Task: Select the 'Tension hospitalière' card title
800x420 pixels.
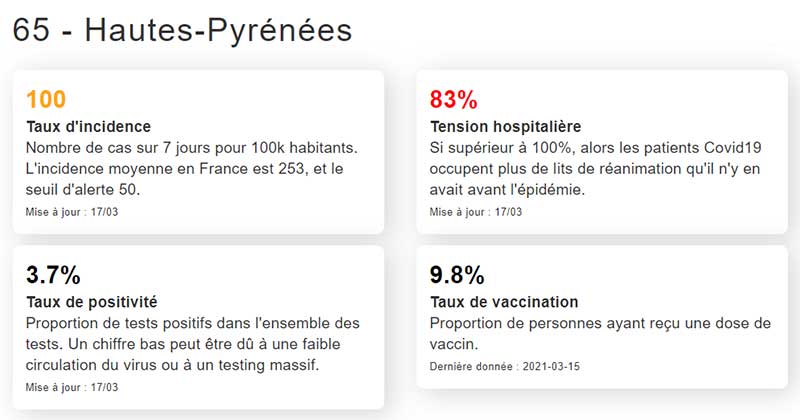Action: click(x=505, y=127)
